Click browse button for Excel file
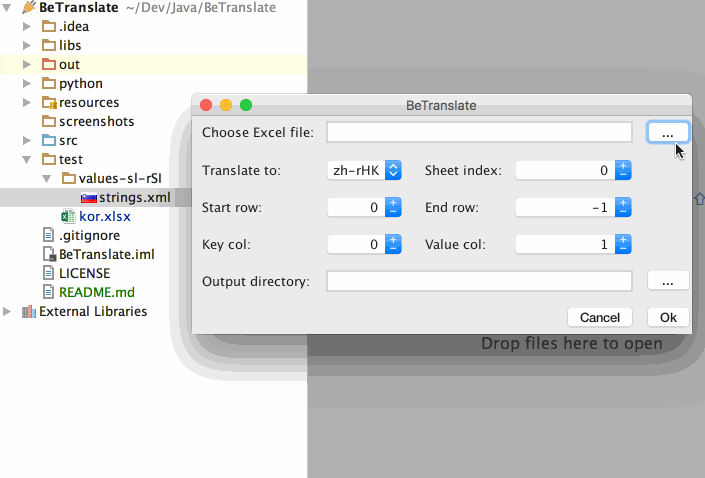 click(x=668, y=133)
